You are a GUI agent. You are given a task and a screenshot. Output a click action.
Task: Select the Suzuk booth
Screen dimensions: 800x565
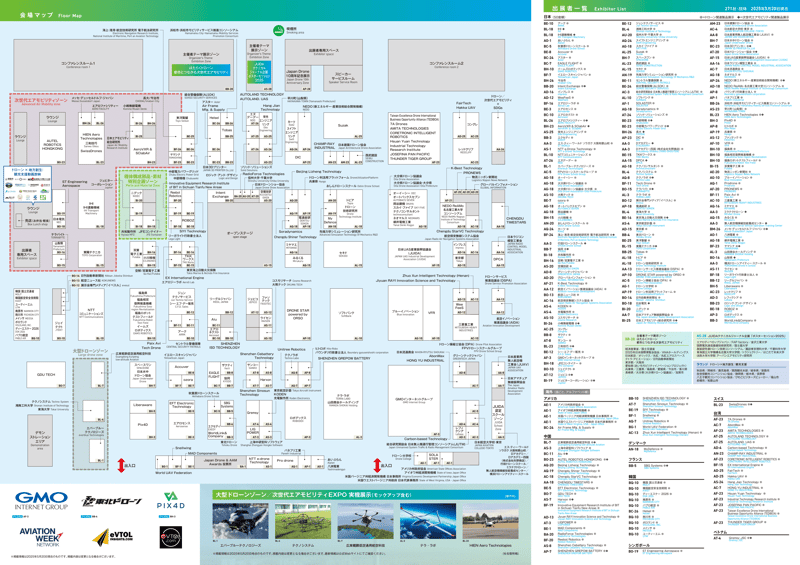[x=343, y=126]
